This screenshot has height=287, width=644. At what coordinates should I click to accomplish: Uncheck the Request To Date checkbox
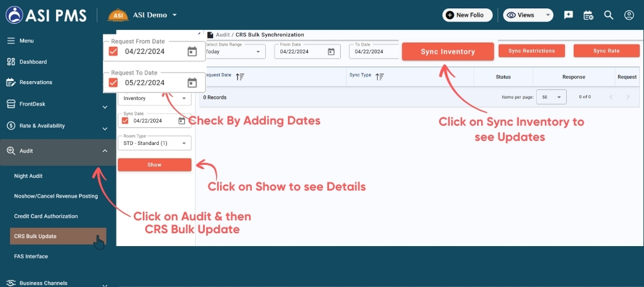coord(114,82)
